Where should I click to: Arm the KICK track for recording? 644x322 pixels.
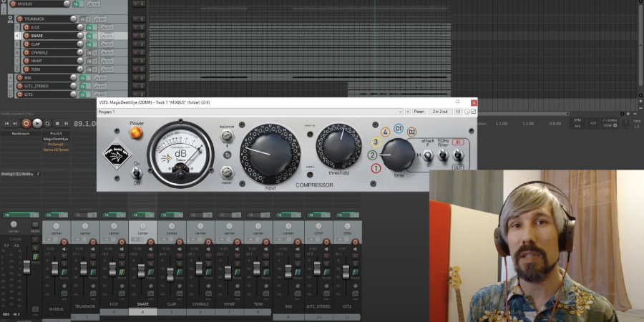pos(26,27)
